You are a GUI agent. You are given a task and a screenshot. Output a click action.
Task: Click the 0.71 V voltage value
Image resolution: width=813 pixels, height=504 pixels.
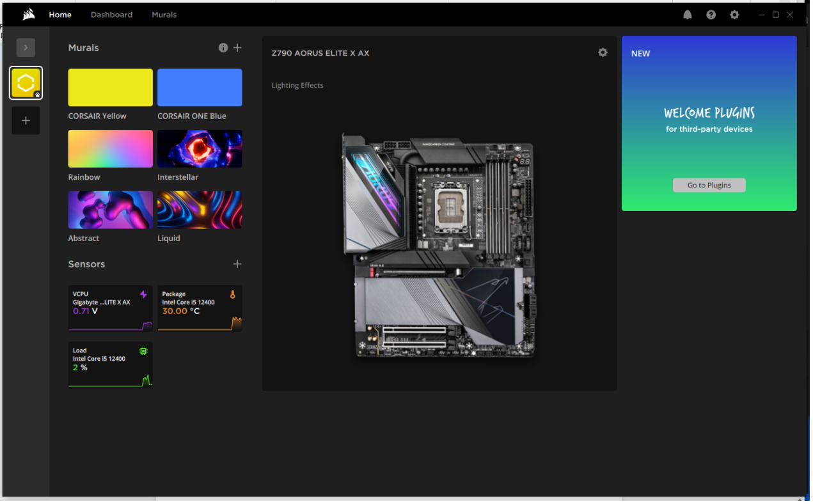(85, 311)
